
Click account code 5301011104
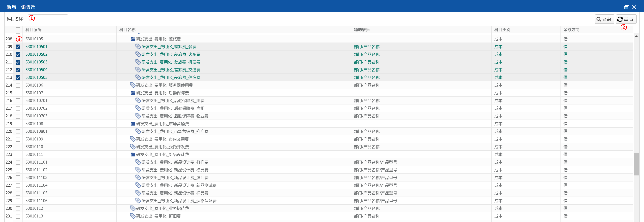[x=37, y=185]
